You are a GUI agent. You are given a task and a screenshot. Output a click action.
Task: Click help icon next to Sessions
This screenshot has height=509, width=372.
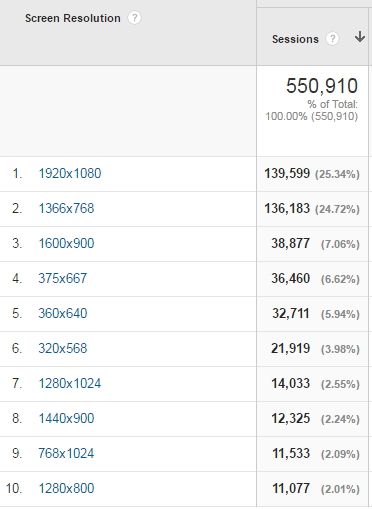click(332, 39)
